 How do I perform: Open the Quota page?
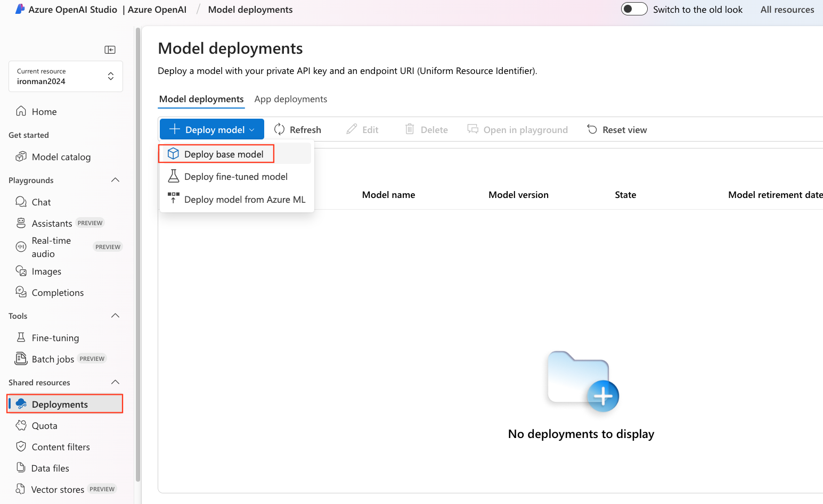(44, 426)
